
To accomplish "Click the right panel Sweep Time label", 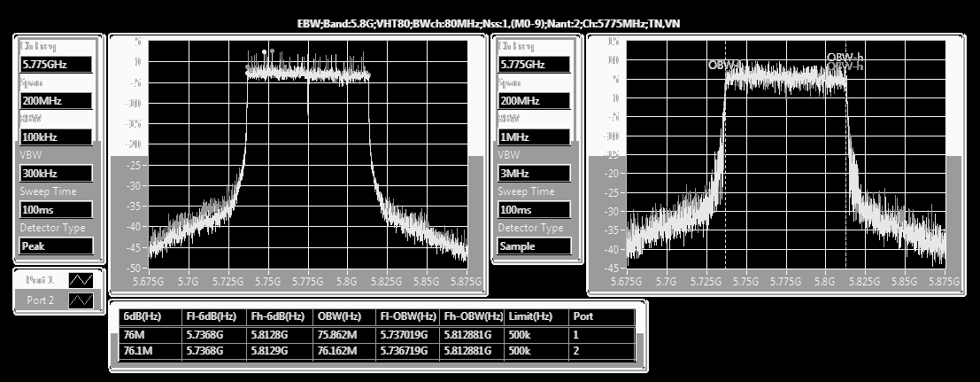I will 526,191.
